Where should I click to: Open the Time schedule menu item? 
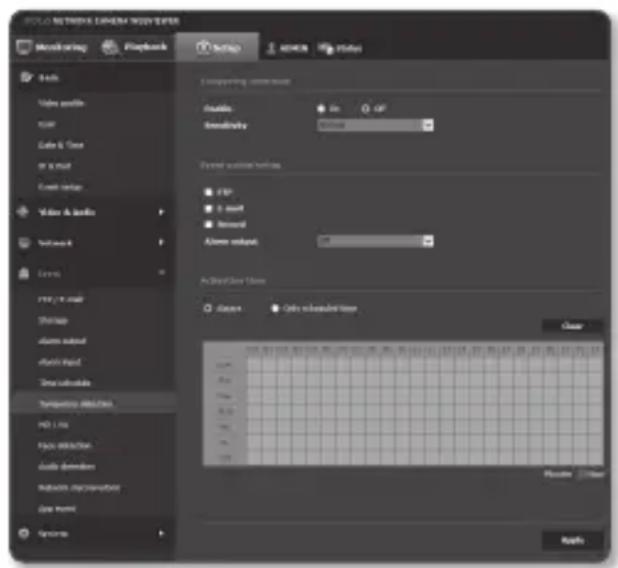point(65,383)
